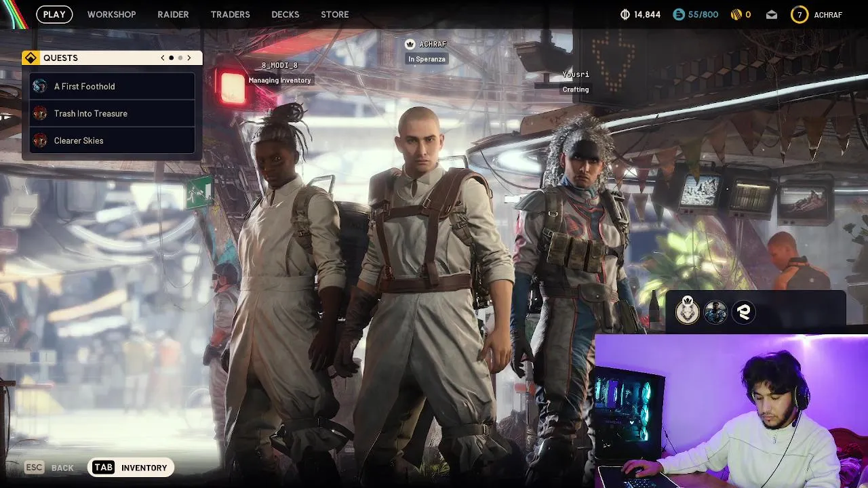
Task: Open the ACHRAF profile name
Action: tap(828, 14)
